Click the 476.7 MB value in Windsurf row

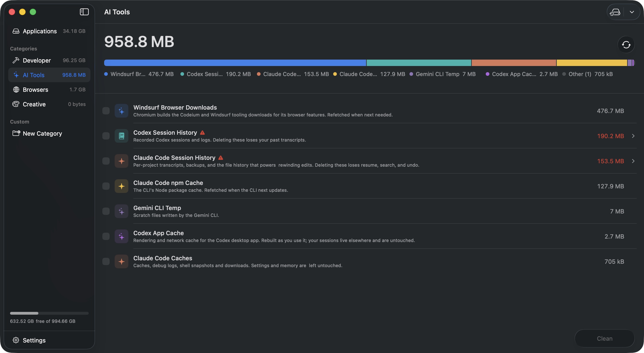610,111
